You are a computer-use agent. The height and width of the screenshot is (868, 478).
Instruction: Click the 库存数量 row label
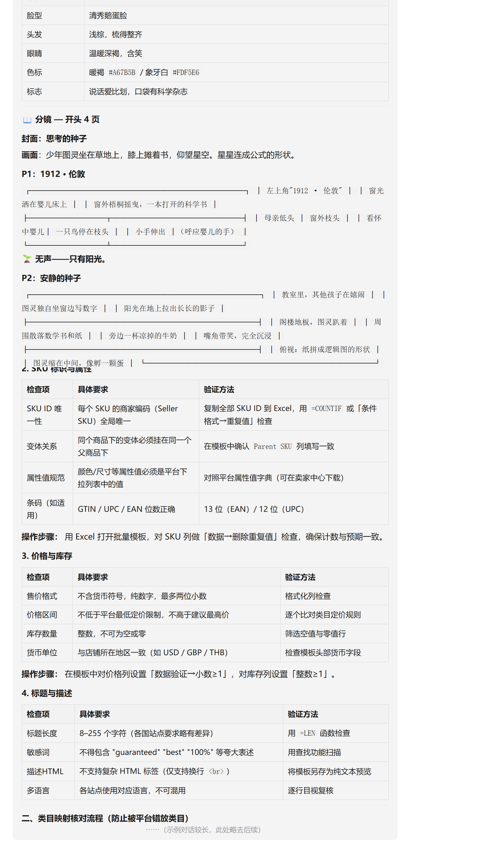click(x=48, y=634)
